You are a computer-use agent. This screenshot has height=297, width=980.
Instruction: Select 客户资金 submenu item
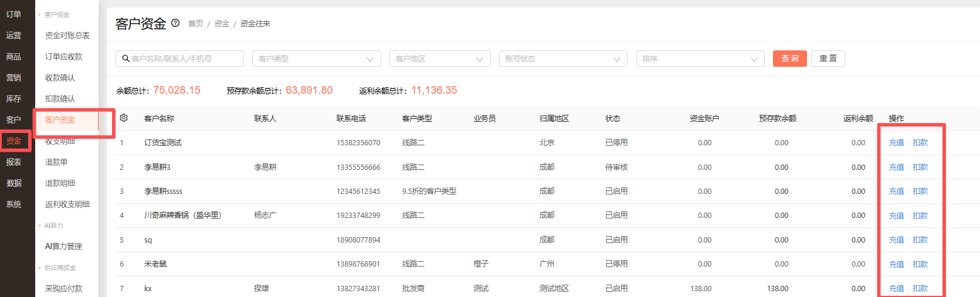click(x=60, y=120)
